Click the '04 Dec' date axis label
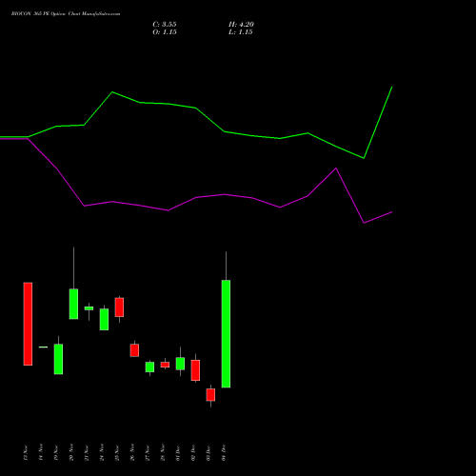 point(224,453)
